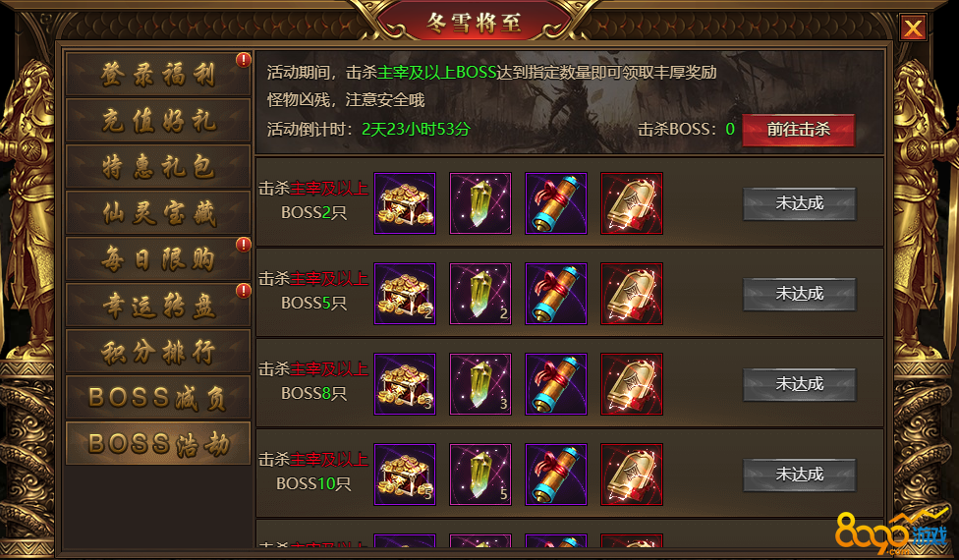Image resolution: width=959 pixels, height=560 pixels.
Task: Open the 特惠礼包 tab
Action: (158, 166)
